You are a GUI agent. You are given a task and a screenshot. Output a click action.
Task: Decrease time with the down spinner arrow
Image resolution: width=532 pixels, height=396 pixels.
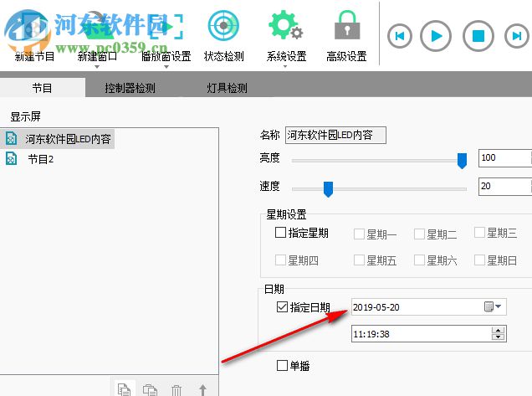click(498, 337)
